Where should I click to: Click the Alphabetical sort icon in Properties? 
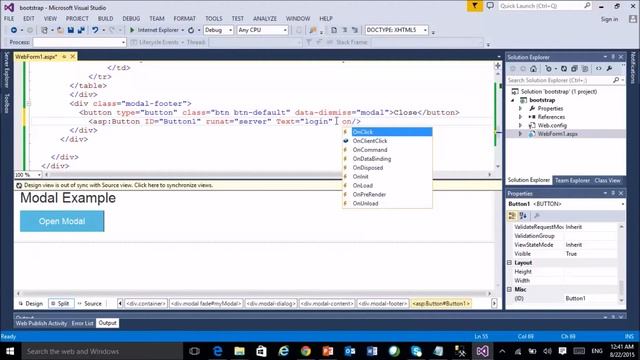click(x=523, y=216)
